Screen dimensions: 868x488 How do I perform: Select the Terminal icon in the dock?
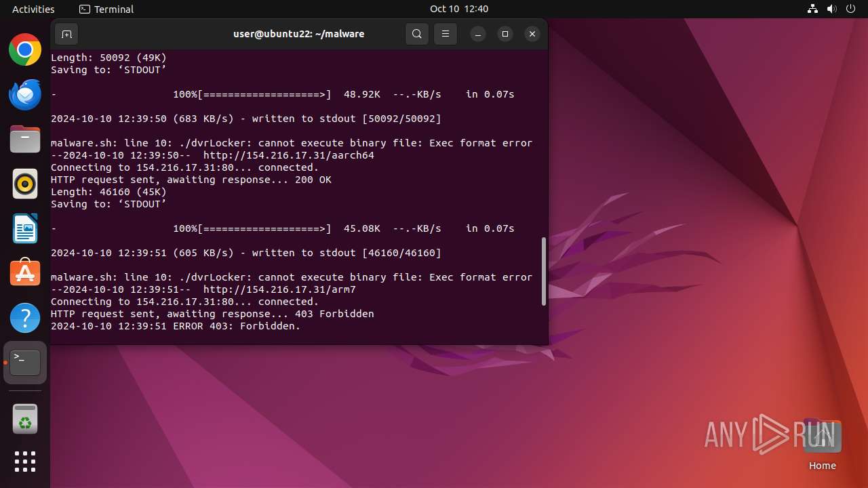point(25,363)
